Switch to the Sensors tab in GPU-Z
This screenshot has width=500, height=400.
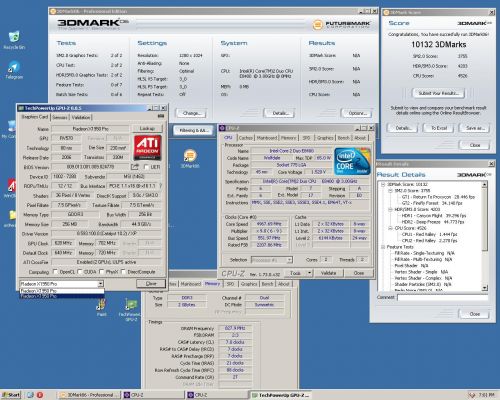[x=60, y=117]
